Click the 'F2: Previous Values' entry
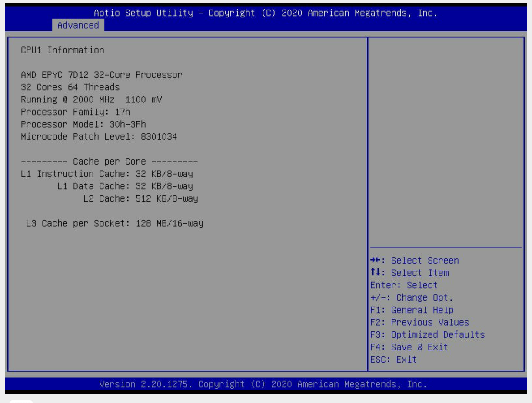The image size is (532, 403). [420, 322]
